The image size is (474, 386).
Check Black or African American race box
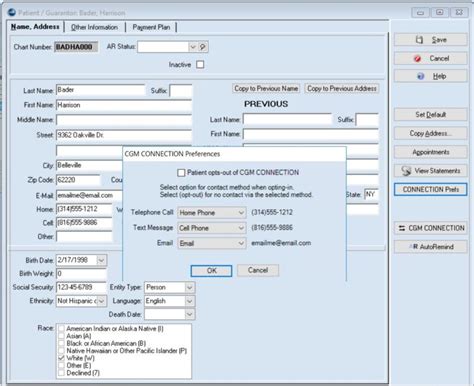pos(61,343)
